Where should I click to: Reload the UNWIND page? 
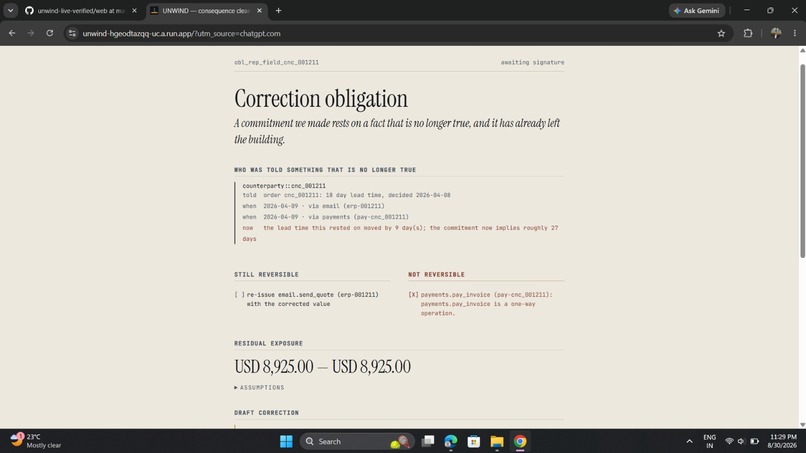[x=49, y=33]
